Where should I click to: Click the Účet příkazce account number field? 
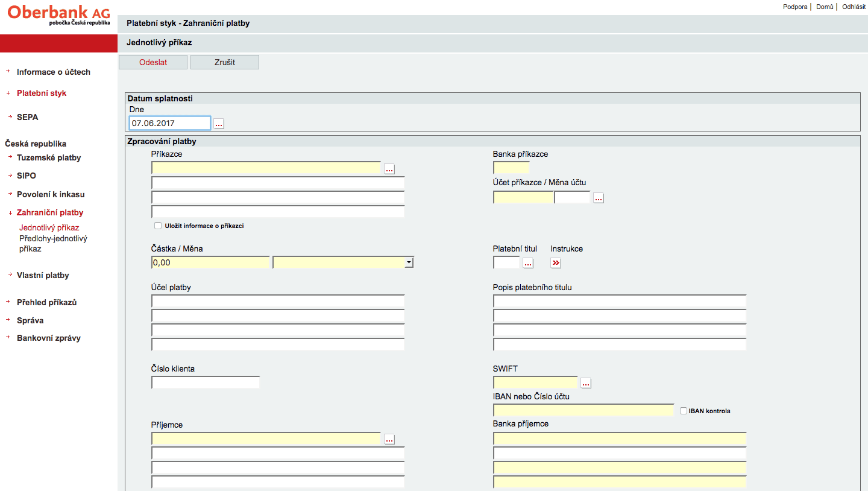tap(523, 197)
